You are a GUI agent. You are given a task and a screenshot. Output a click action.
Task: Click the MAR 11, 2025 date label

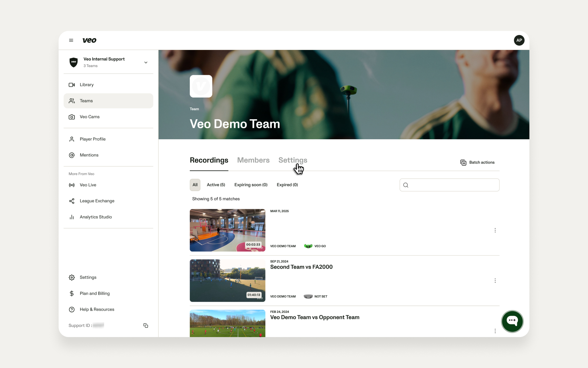tap(279, 211)
